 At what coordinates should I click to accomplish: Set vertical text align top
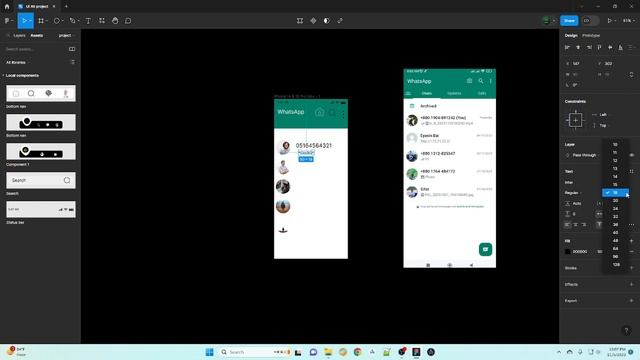coord(599,224)
